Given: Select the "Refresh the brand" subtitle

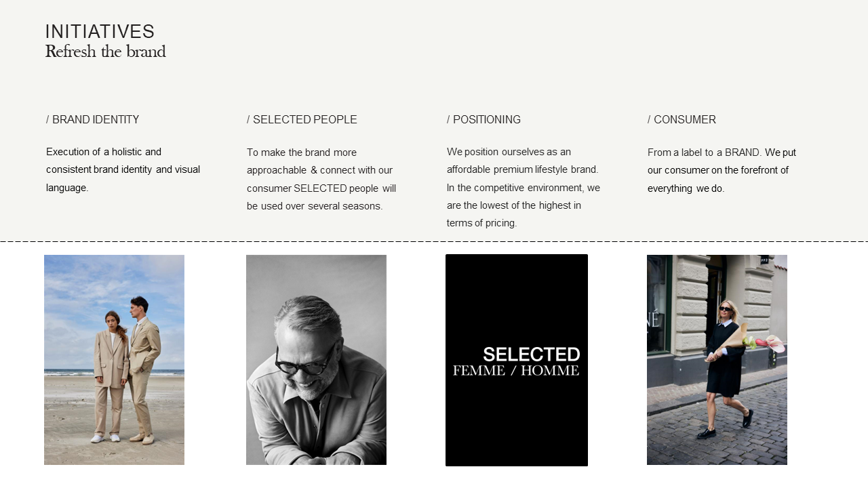Looking at the screenshot, I should click(105, 52).
